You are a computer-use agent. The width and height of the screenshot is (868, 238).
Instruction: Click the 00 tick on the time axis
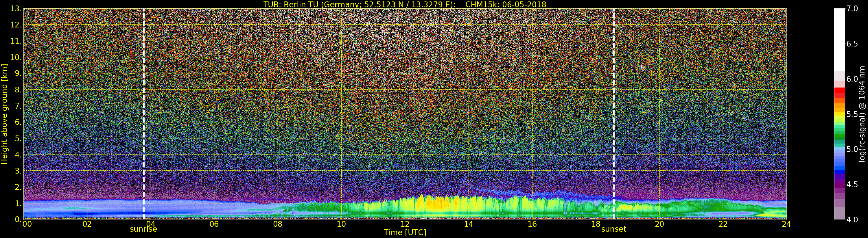[27, 224]
